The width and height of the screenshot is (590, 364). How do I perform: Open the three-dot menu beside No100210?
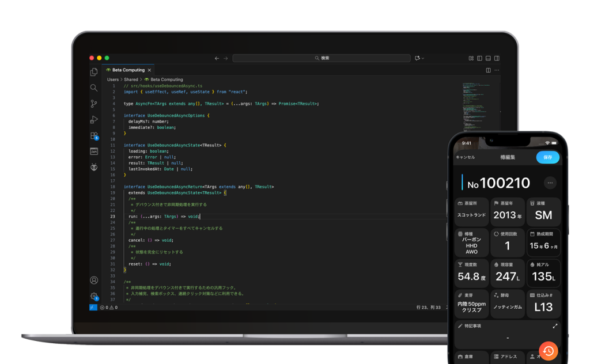coord(550,183)
